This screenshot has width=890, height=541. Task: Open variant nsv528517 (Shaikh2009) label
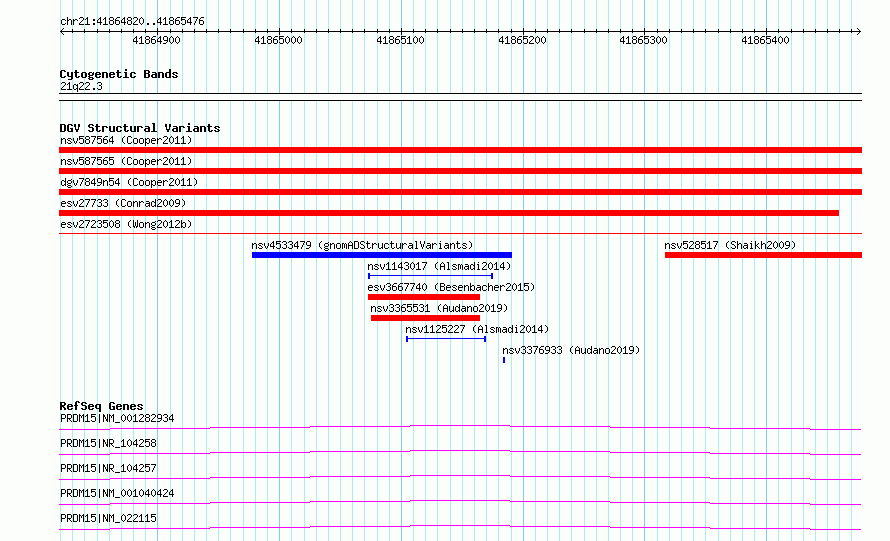point(730,245)
